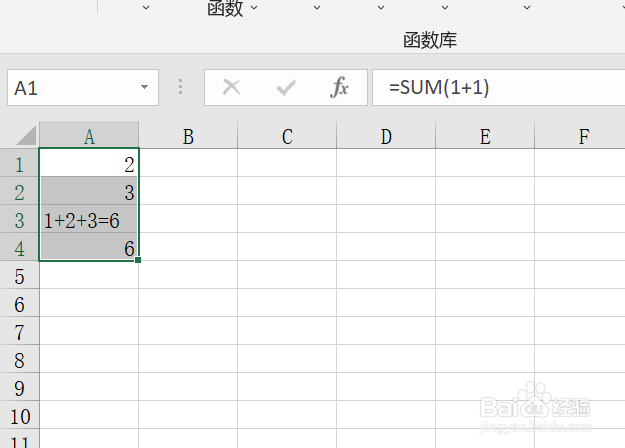
Task: Open the leftmost ribbon dropdown chevron
Action: point(146,8)
